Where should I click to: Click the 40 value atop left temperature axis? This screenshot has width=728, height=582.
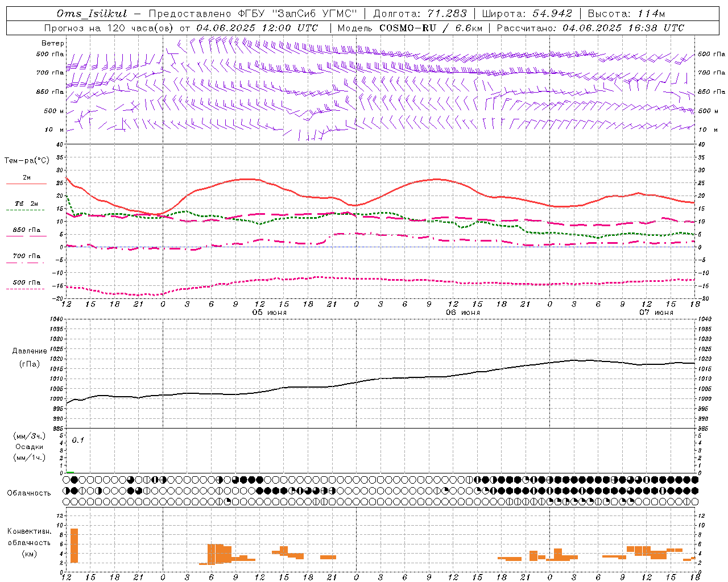[59, 145]
